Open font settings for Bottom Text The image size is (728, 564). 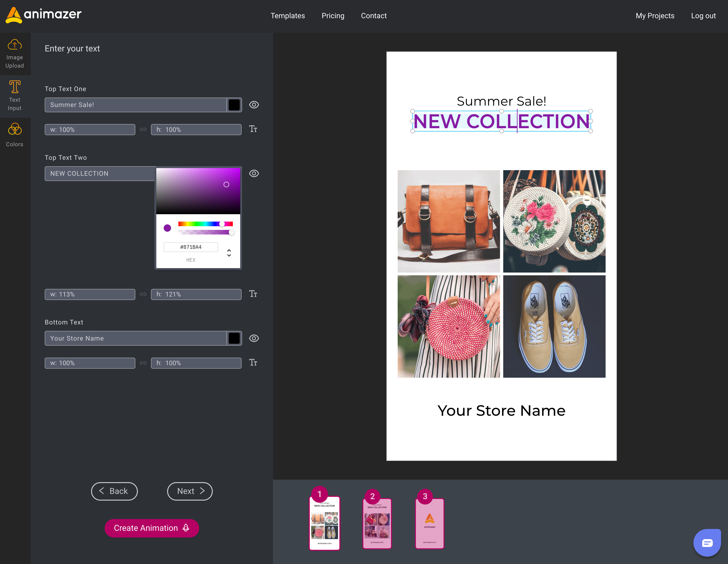pyautogui.click(x=253, y=362)
